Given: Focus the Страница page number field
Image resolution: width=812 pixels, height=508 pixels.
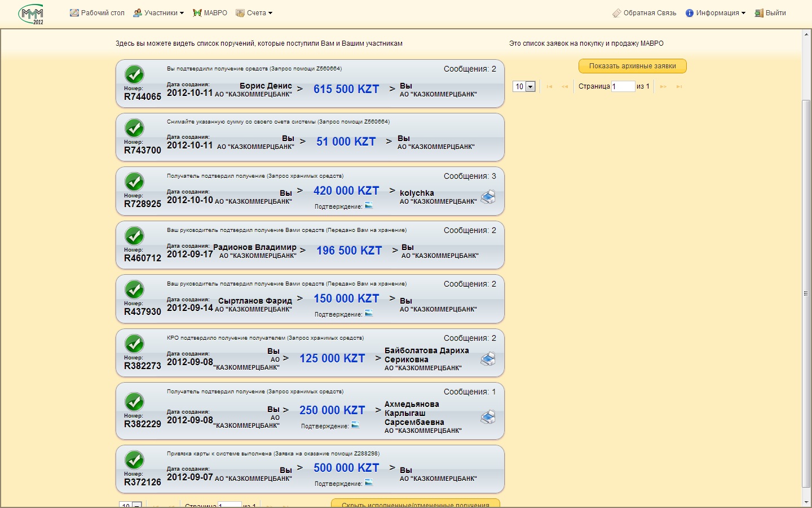Looking at the screenshot, I should coord(623,86).
